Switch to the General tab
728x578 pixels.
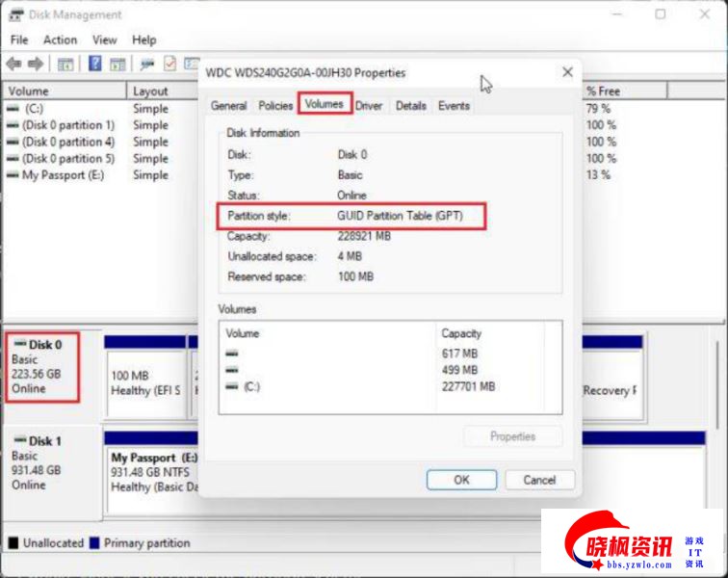228,106
